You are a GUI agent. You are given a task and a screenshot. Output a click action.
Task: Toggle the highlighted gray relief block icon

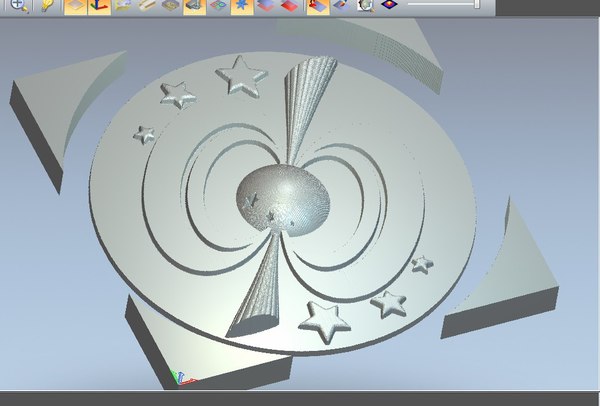coord(195,6)
